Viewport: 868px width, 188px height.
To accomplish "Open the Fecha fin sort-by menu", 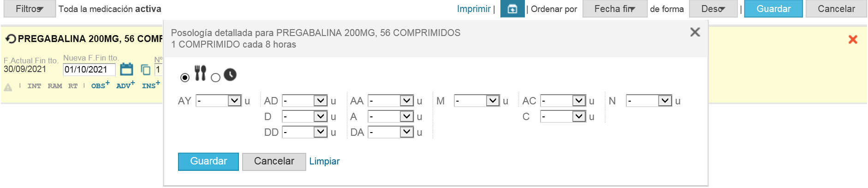I will click(x=614, y=9).
